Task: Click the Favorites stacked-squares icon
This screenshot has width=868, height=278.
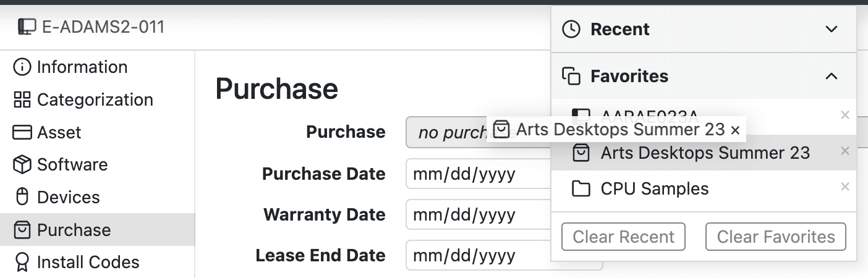Action: [571, 76]
